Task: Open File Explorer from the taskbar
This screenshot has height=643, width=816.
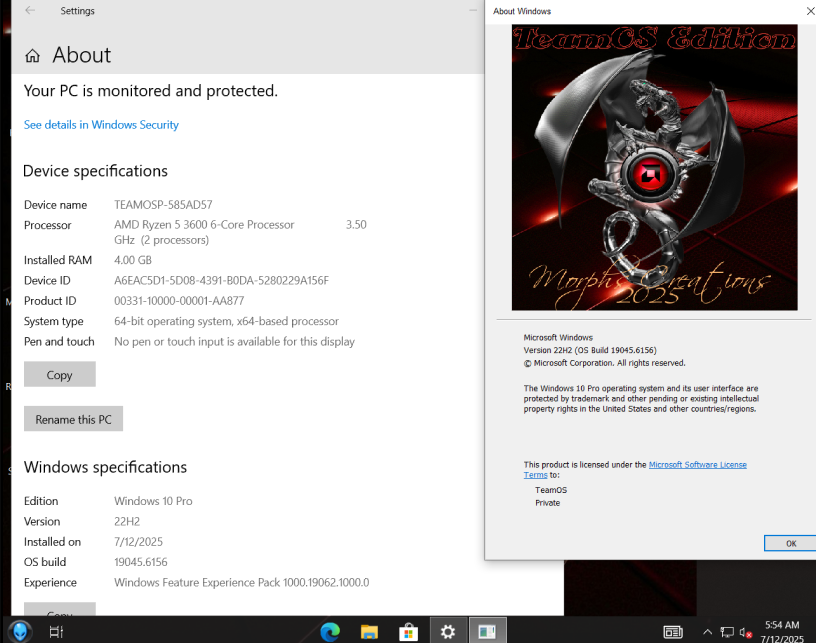Action: (369, 632)
